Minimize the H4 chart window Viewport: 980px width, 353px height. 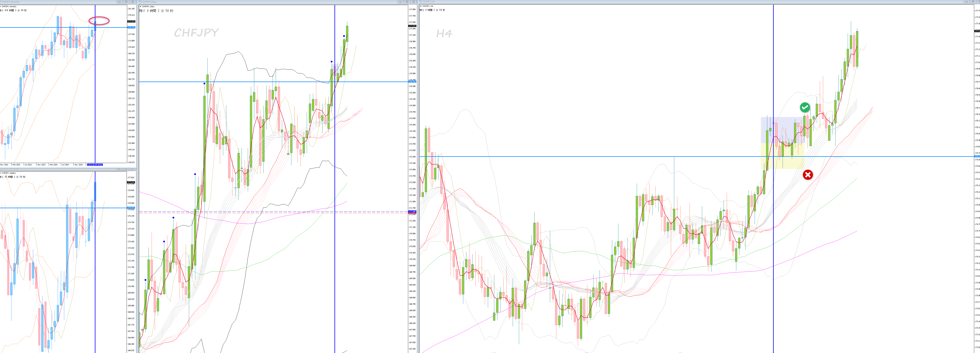pos(967,2)
